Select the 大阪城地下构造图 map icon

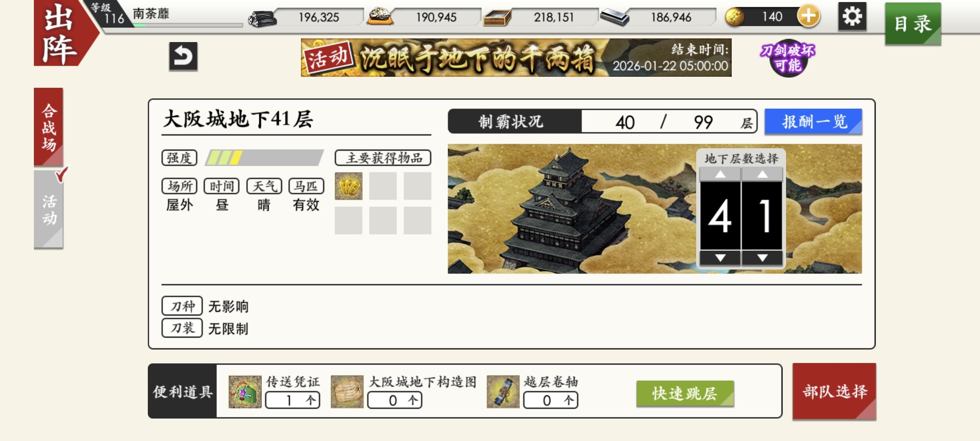coord(347,392)
